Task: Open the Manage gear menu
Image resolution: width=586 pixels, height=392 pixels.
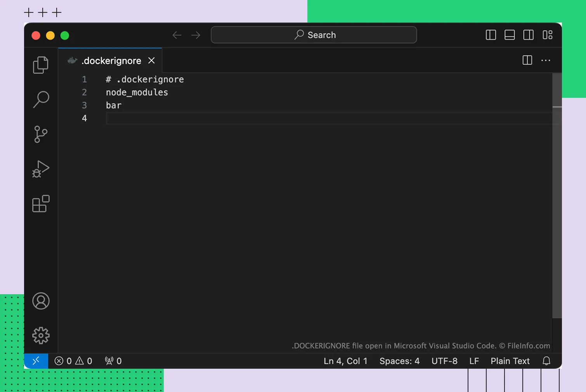Action: pos(41,335)
